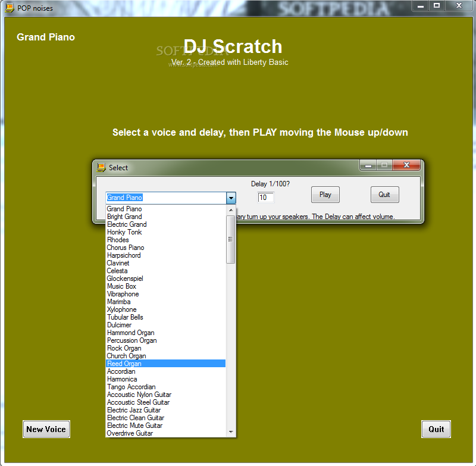476x466 pixels.
Task: Minimize the POP noises window
Action: click(421, 6)
